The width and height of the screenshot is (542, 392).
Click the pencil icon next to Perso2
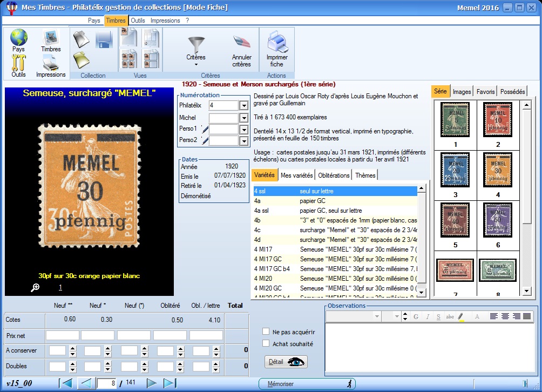click(205, 140)
